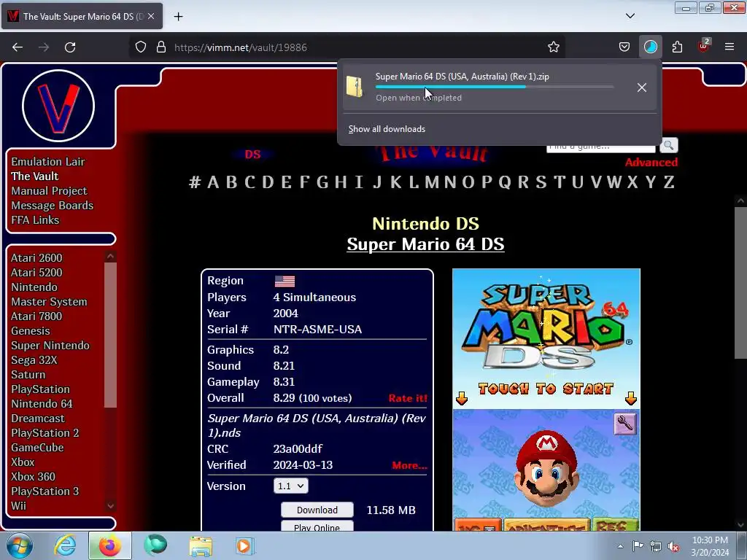Click the page vertical scrollbar thumb
Screen dimensions: 747x560
point(740,284)
